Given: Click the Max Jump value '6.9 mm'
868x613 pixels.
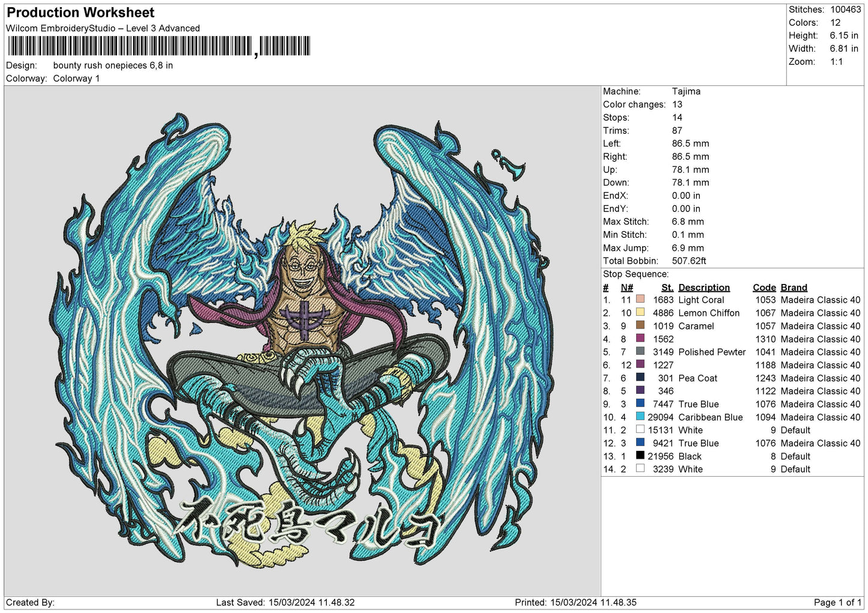Looking at the screenshot, I should (x=688, y=248).
